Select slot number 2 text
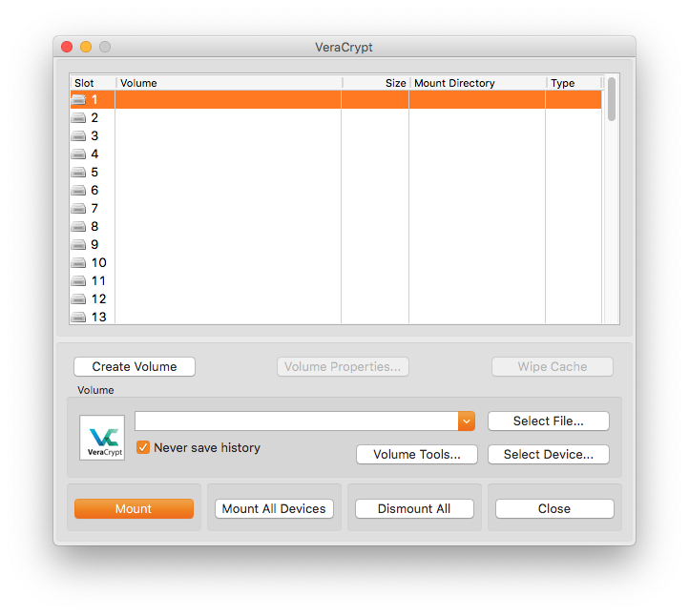The width and height of the screenshot is (689, 616). (x=94, y=118)
